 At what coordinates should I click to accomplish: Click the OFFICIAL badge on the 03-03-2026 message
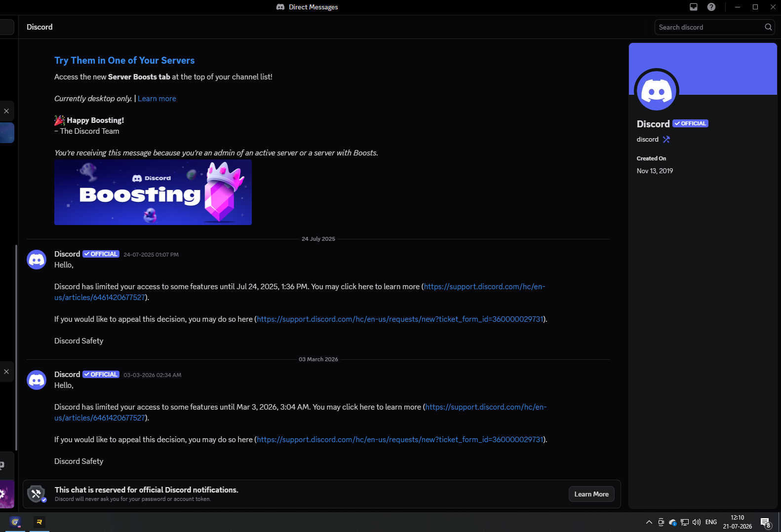101,375
